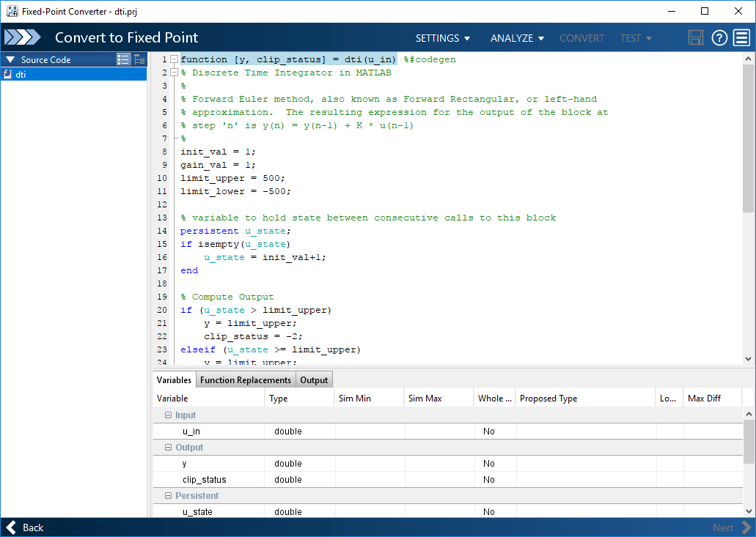Switch Source Code to list view
The width and height of the screenshot is (756, 537).
(x=123, y=60)
